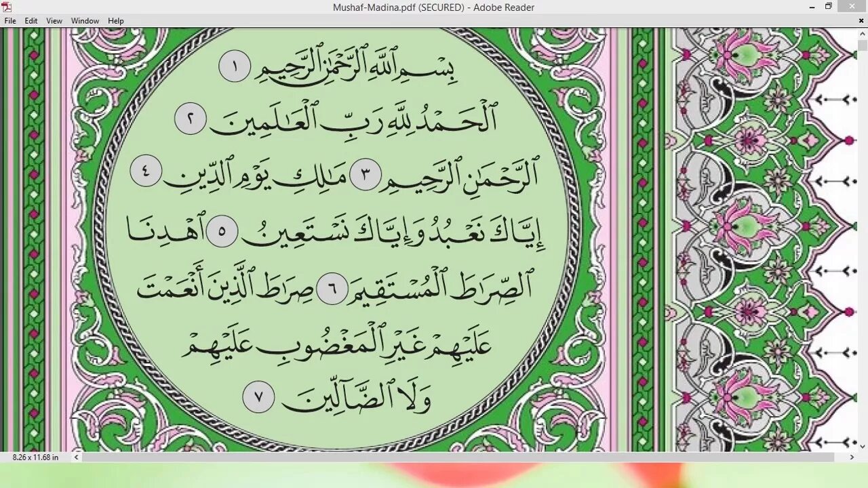Click the vertical scrollbar up arrow

[863, 33]
